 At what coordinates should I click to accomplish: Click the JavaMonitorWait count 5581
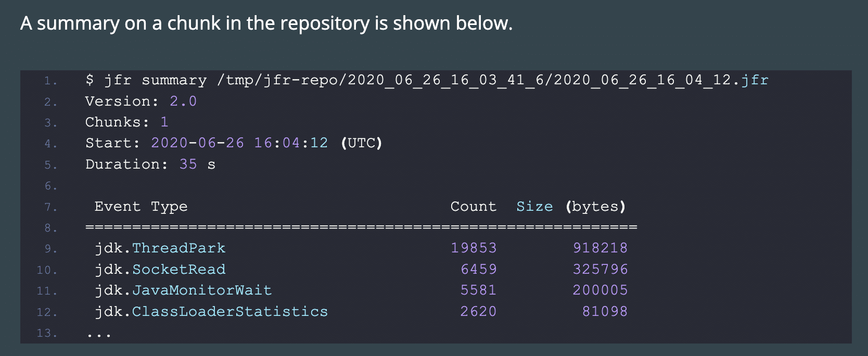478,290
